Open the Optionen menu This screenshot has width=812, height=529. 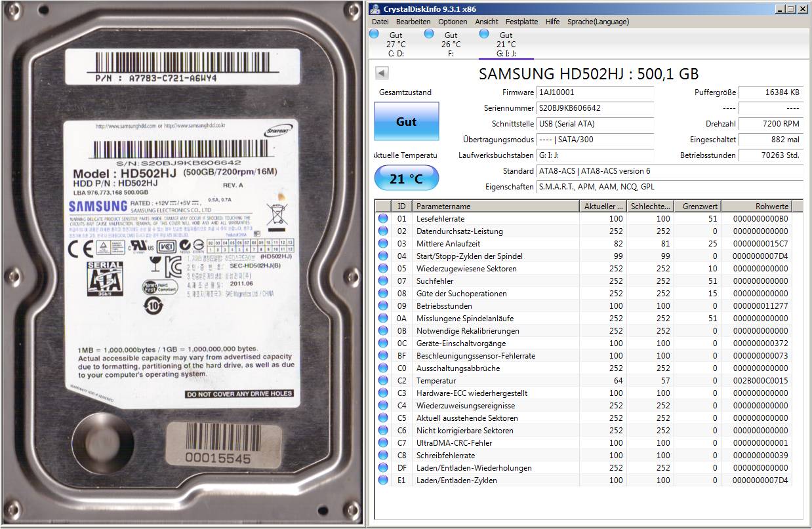pos(453,22)
